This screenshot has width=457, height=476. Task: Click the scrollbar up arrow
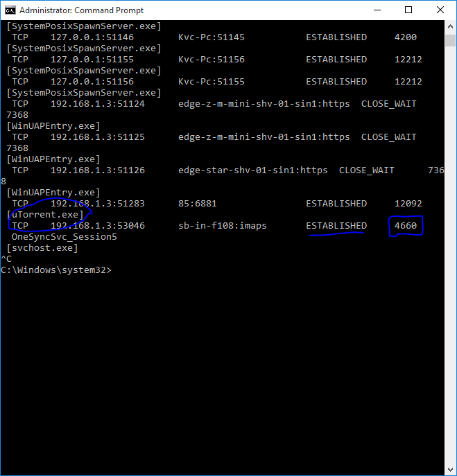(450, 26)
